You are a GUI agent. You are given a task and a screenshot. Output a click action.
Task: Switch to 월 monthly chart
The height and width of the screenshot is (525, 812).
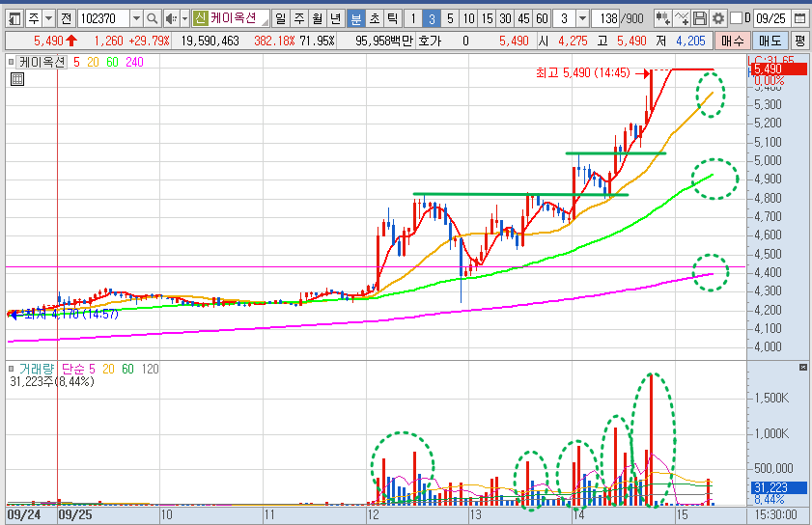318,19
